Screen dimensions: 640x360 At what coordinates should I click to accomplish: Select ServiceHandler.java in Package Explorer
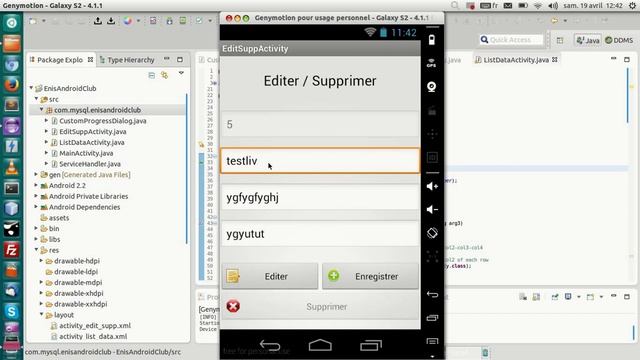90,164
